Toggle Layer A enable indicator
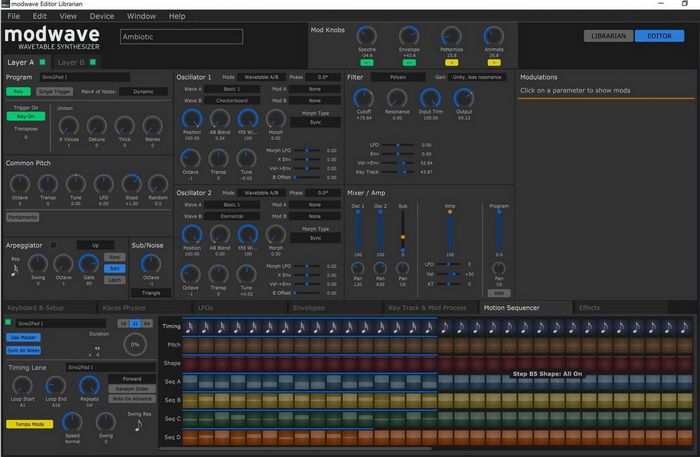Viewport: 700px width, 457px height. tap(43, 62)
